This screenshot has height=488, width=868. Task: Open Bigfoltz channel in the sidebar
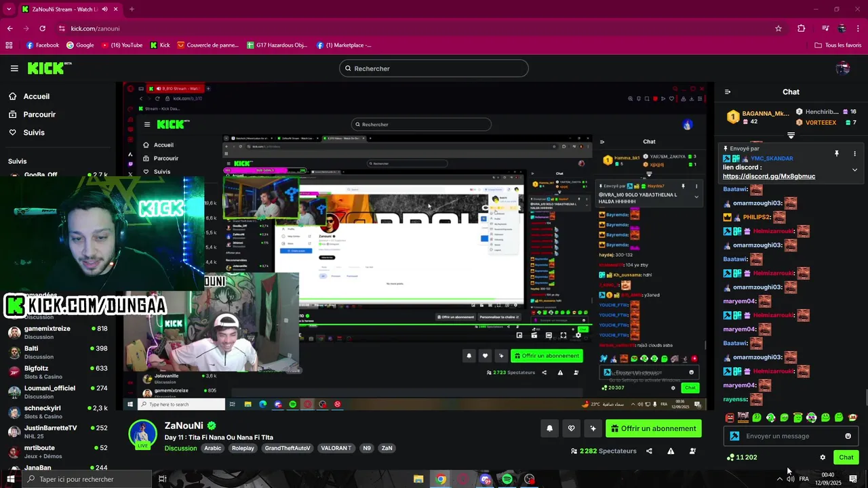(x=58, y=372)
